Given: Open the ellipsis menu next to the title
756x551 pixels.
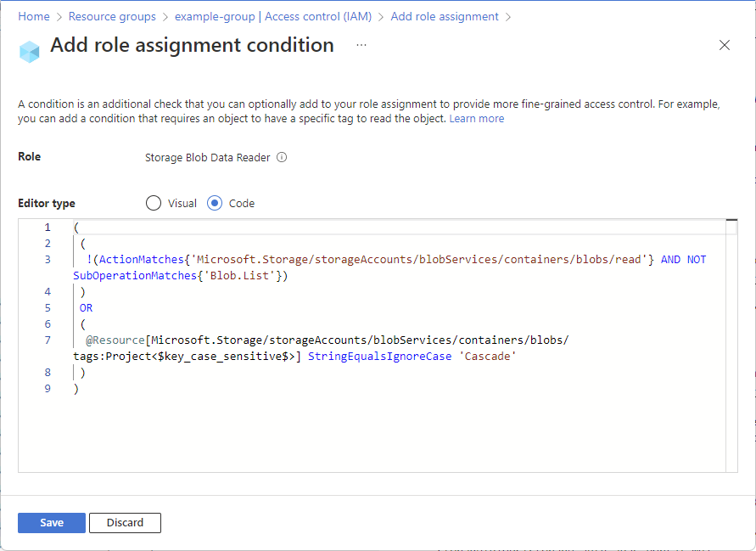Looking at the screenshot, I should 361,46.
